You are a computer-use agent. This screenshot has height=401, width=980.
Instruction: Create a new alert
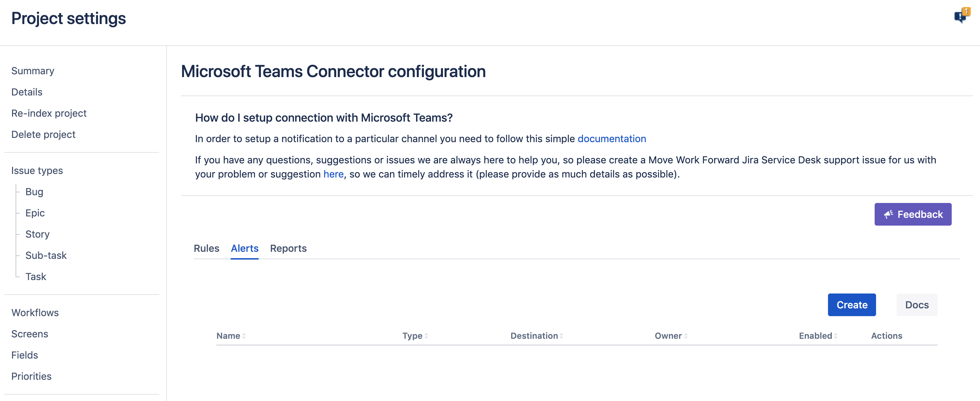[x=851, y=305]
